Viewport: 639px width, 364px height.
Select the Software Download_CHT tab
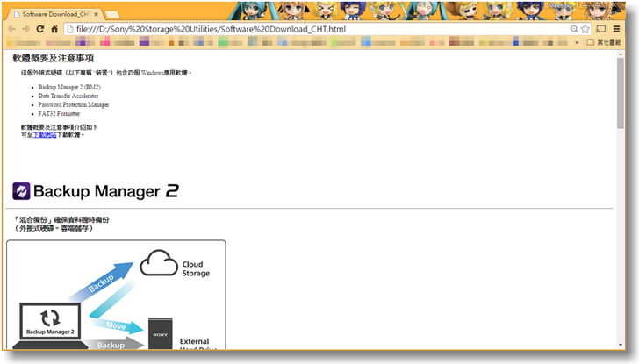pyautogui.click(x=55, y=14)
